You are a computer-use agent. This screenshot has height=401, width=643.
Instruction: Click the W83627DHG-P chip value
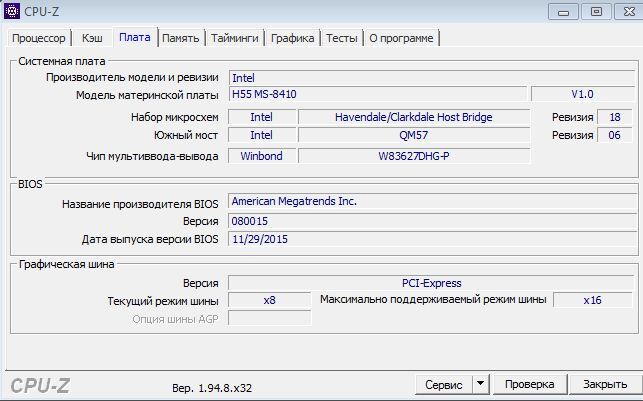click(414, 156)
